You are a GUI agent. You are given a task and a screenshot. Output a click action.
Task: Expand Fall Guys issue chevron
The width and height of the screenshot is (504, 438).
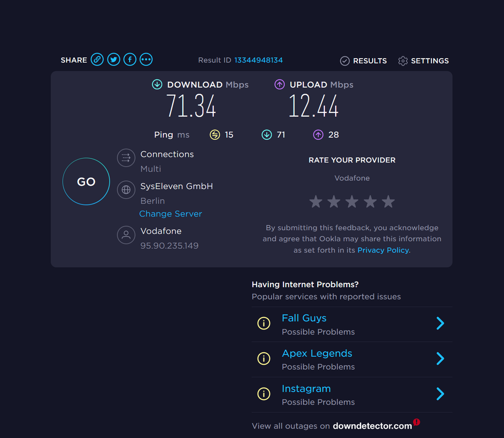(440, 323)
